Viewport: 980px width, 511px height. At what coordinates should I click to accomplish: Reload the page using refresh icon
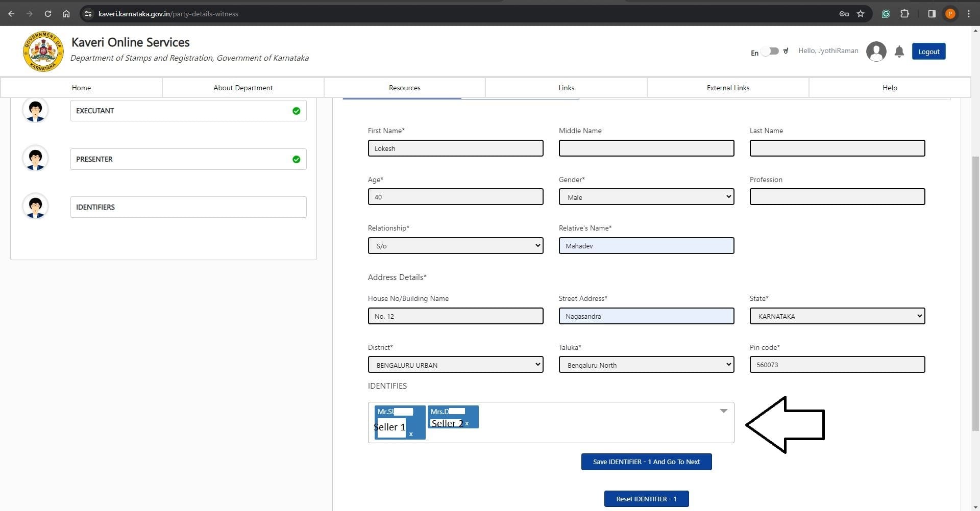[x=48, y=14]
